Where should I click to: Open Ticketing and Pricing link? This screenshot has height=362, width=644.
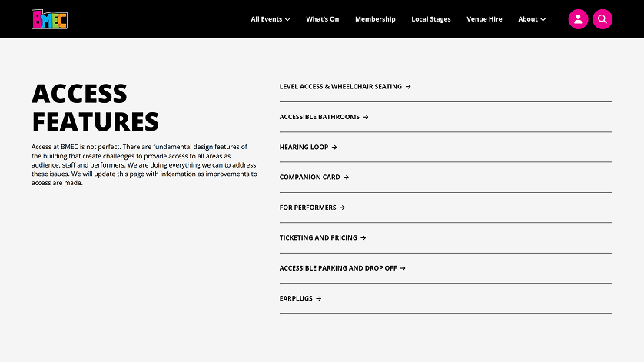pyautogui.click(x=323, y=238)
